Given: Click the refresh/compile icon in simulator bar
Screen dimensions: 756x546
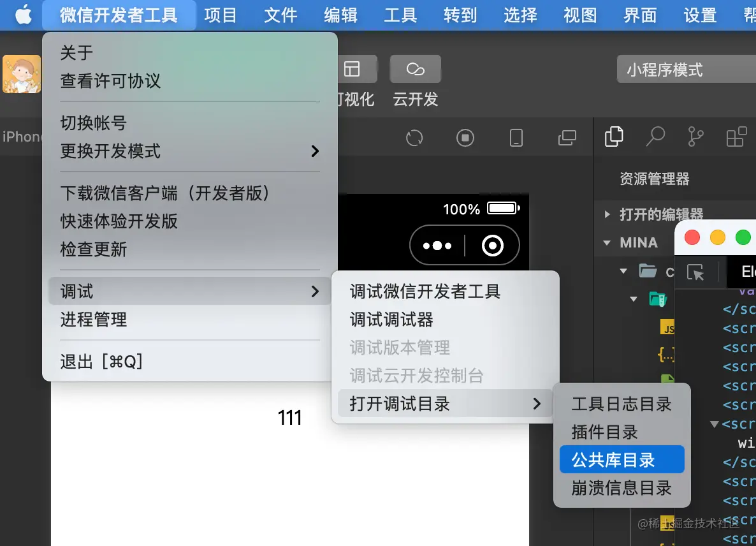Looking at the screenshot, I should tap(414, 138).
